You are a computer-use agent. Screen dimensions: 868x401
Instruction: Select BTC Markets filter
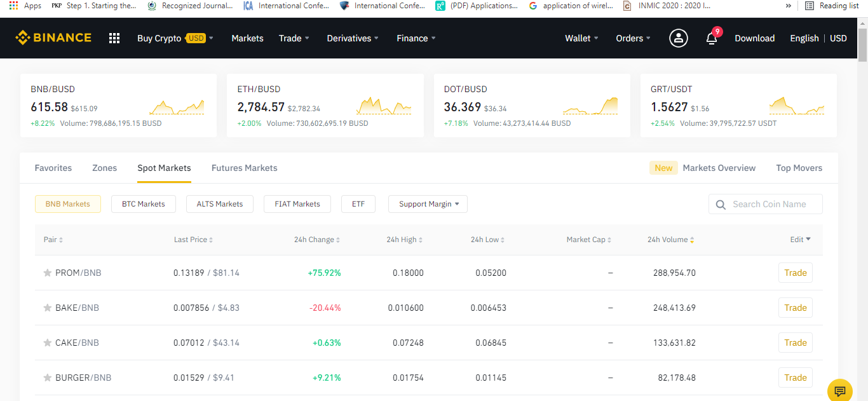point(144,204)
